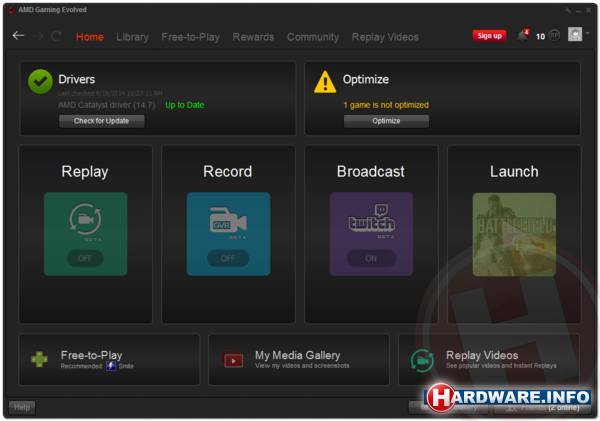Click the 10 reward points count
Screen dimensions: 600x421
(x=540, y=36)
